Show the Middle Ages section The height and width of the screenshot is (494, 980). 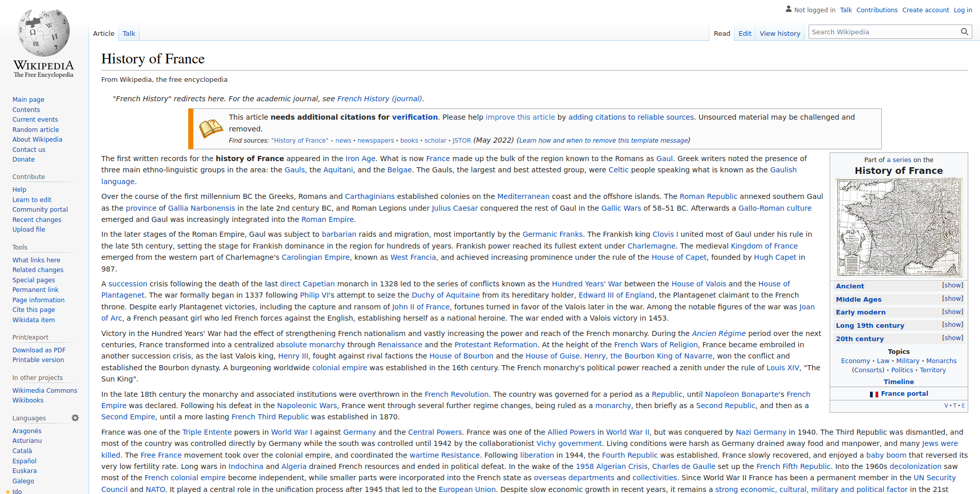click(952, 299)
